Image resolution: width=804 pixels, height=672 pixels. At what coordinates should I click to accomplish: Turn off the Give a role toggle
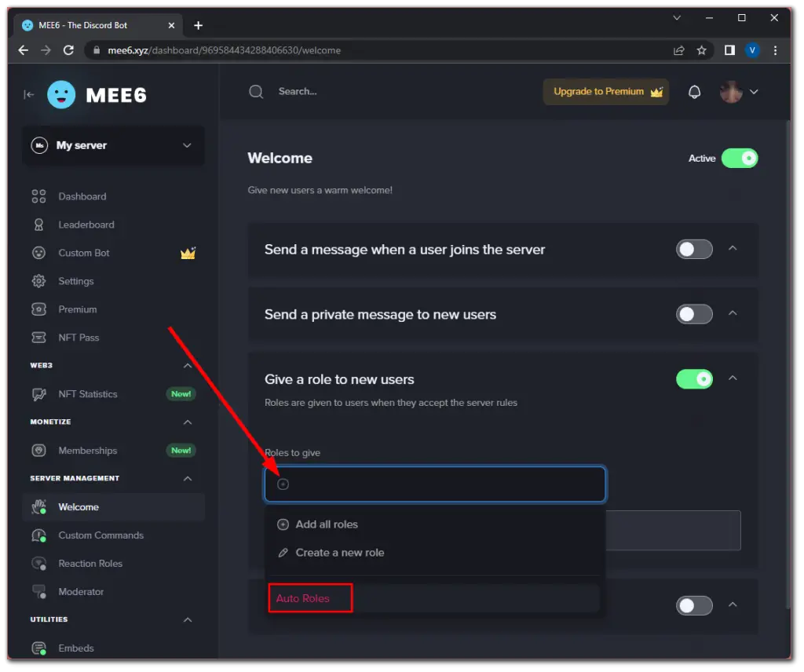point(694,378)
